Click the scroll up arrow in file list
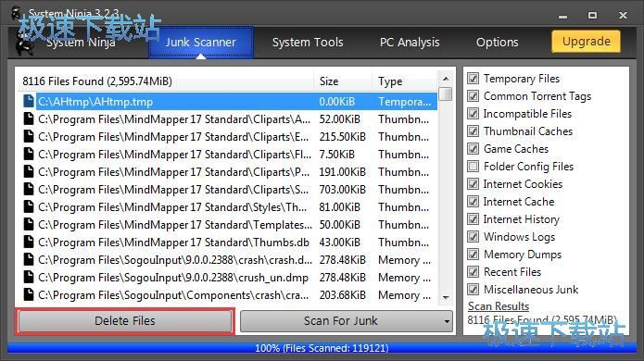 [446, 79]
